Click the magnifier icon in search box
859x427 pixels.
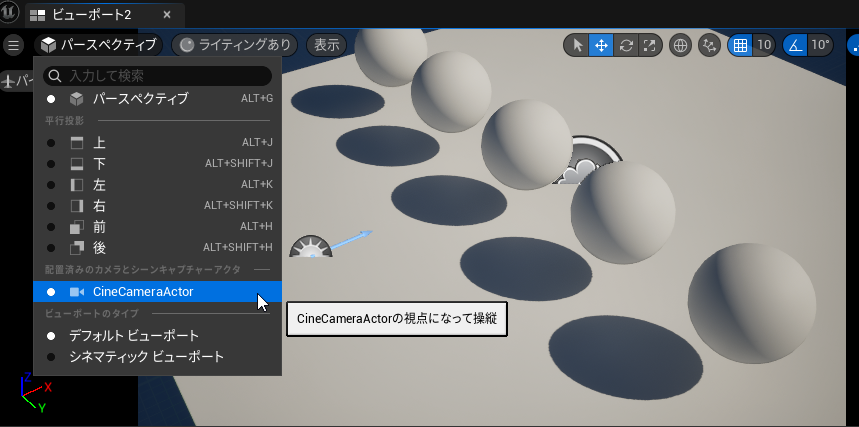click(55, 76)
